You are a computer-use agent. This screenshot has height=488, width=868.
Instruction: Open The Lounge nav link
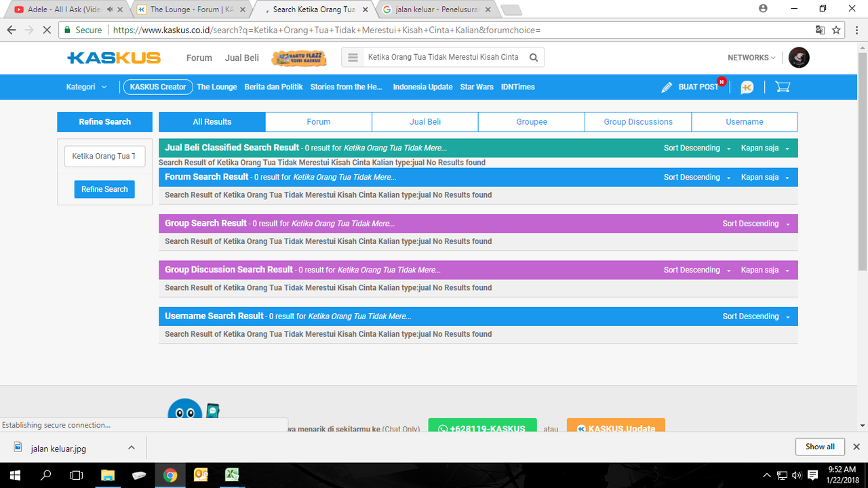pos(217,87)
